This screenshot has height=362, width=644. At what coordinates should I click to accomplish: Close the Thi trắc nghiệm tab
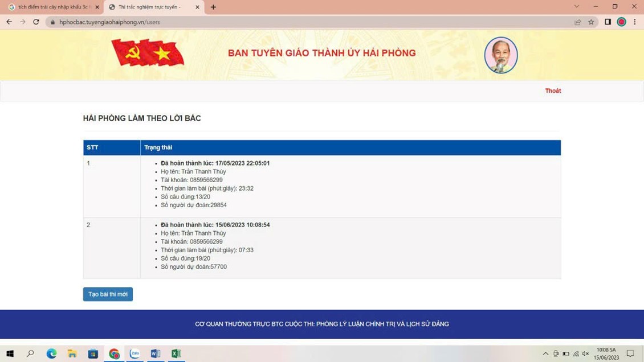[197, 7]
